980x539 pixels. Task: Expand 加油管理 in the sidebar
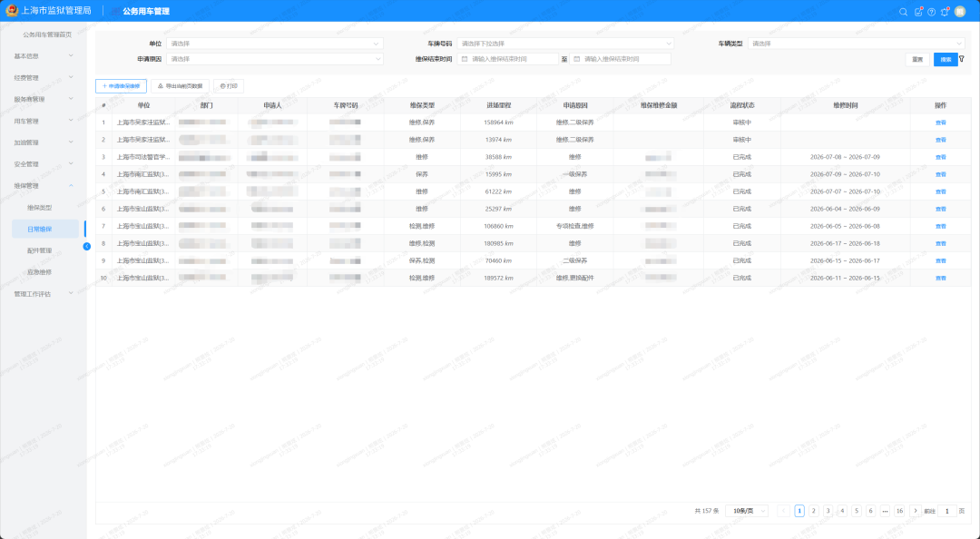[x=44, y=142]
